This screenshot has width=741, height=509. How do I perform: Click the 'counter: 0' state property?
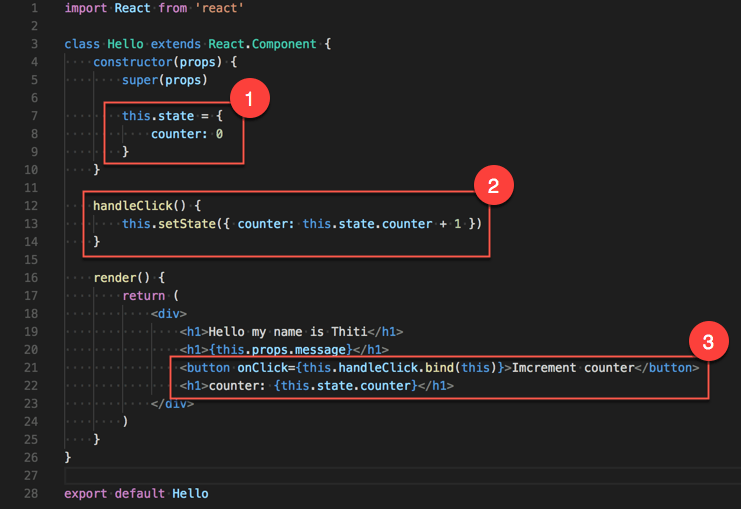click(187, 134)
